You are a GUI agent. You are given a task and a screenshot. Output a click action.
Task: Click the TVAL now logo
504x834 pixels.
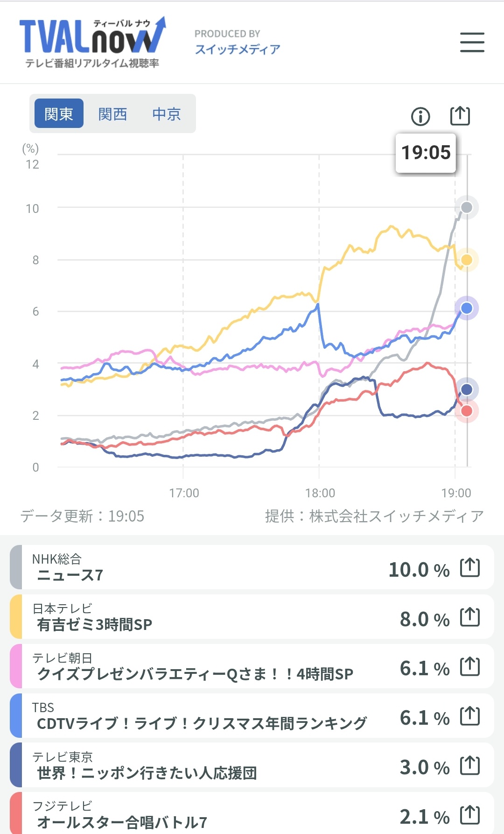92,42
